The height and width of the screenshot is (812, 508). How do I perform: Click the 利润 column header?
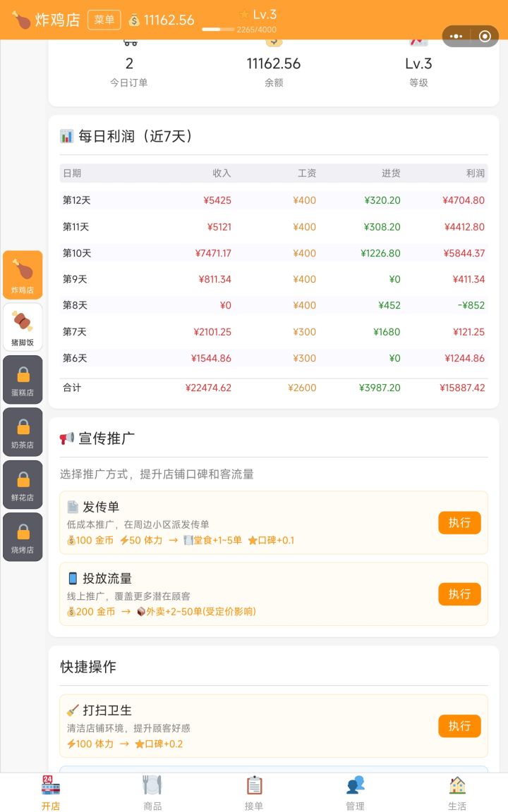(x=476, y=173)
